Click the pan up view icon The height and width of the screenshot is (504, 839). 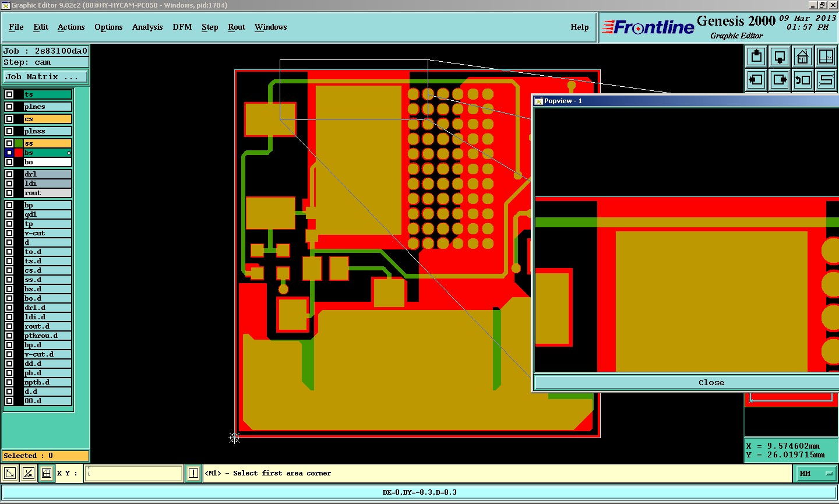[756, 57]
